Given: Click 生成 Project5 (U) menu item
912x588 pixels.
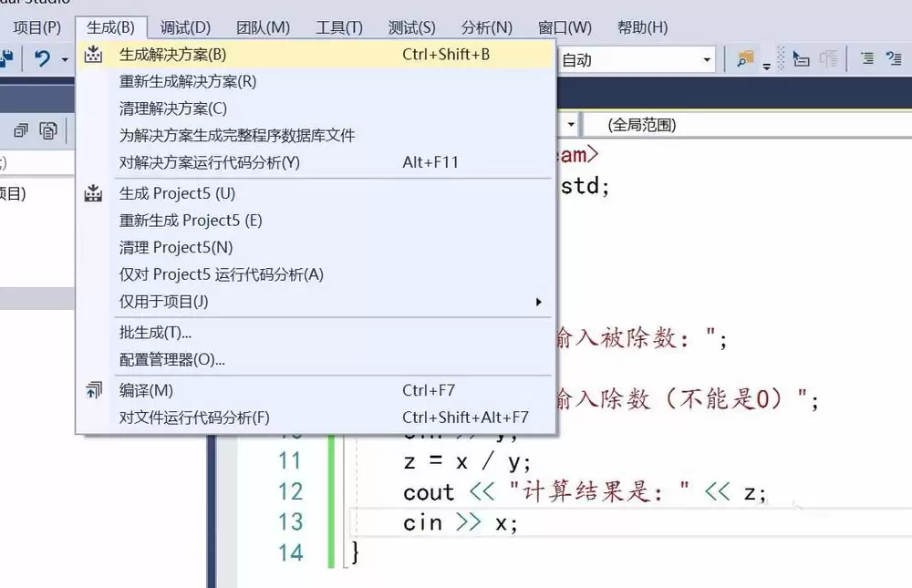Looking at the screenshot, I should click(x=177, y=193).
